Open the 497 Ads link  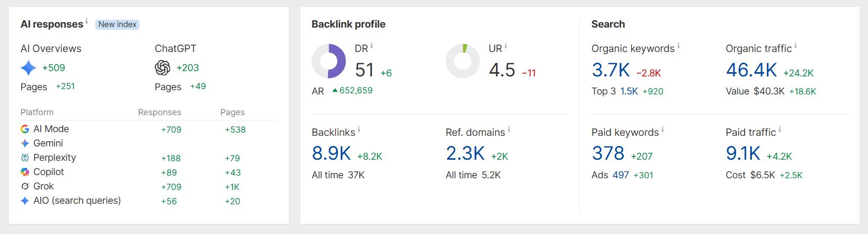pos(621,175)
